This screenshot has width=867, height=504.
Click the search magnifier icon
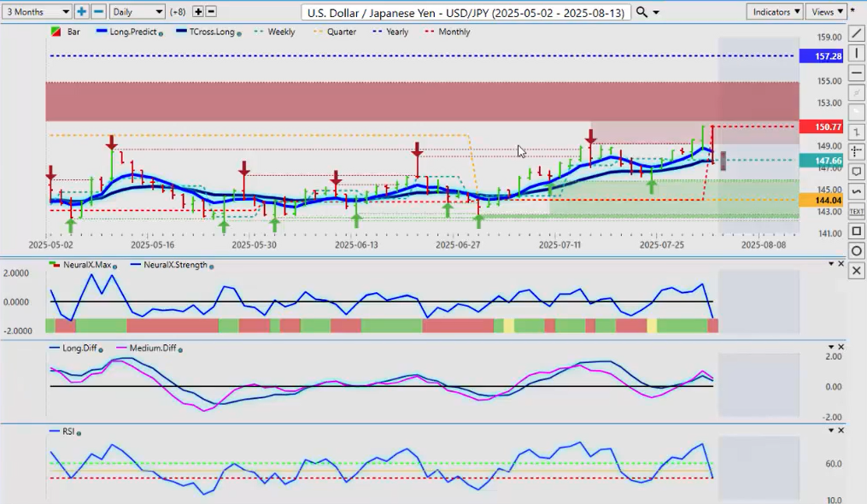click(641, 12)
